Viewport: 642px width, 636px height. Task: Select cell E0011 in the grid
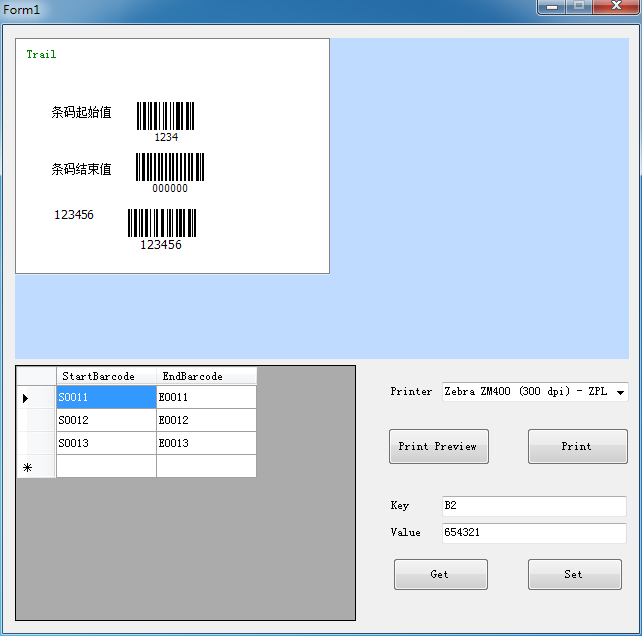206,397
